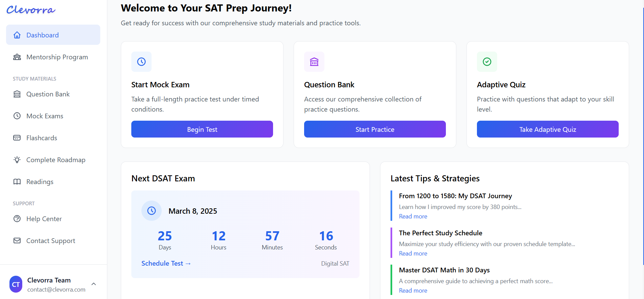The image size is (644, 299).
Task: Click the CT avatar in the sidebar
Action: point(16,285)
